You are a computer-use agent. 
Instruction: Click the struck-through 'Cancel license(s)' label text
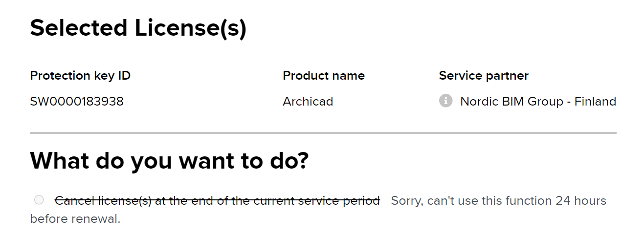coord(103,200)
